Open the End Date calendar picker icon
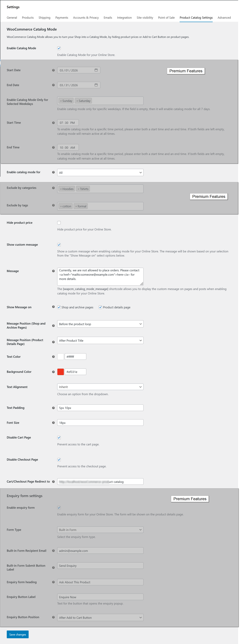The image size is (240, 644). click(96, 85)
